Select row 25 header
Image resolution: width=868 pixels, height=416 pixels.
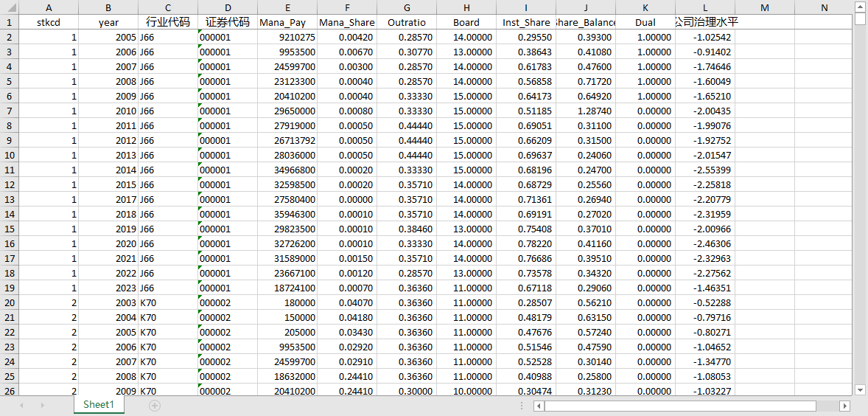(10, 376)
